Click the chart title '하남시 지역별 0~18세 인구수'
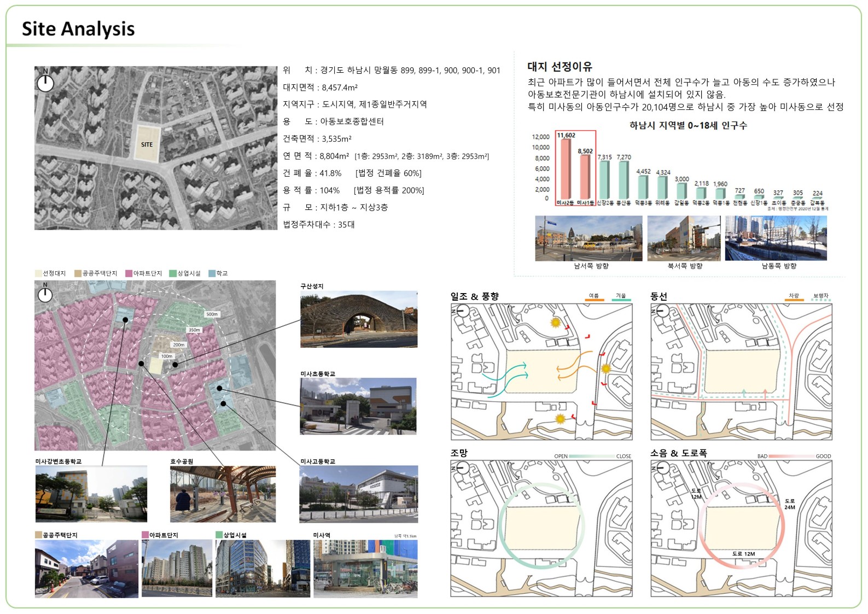The width and height of the screenshot is (868, 614). [x=688, y=126]
